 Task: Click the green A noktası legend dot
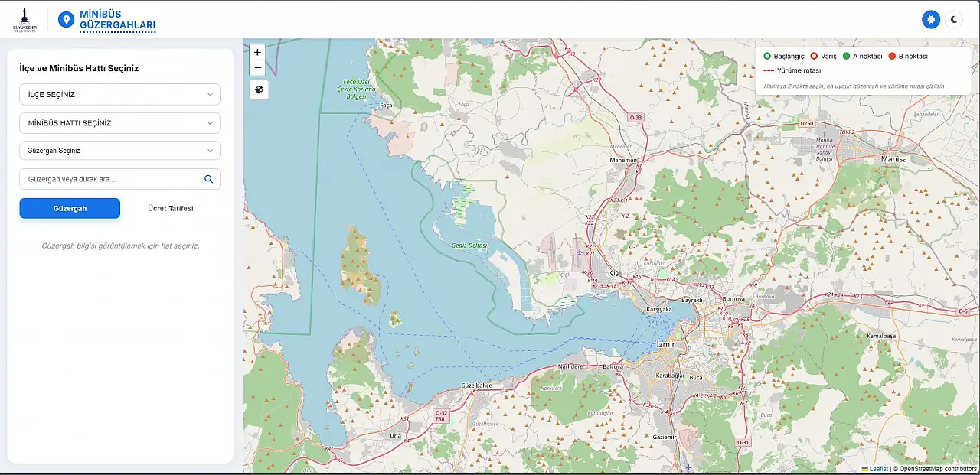(x=846, y=57)
